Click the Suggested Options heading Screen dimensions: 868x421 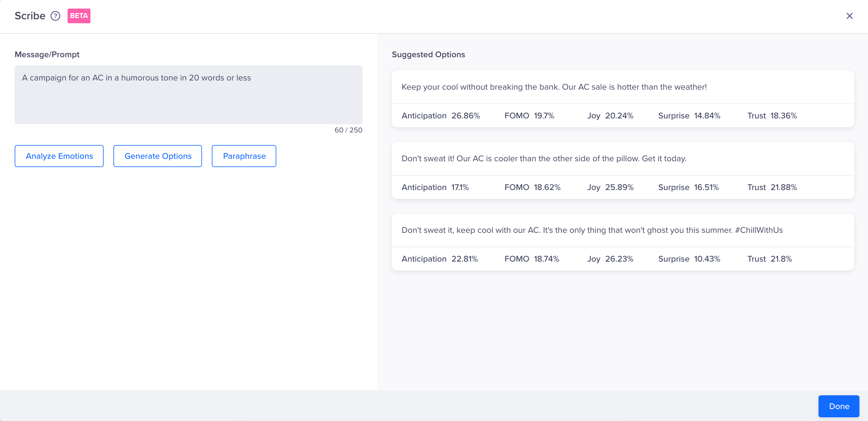[428, 54]
